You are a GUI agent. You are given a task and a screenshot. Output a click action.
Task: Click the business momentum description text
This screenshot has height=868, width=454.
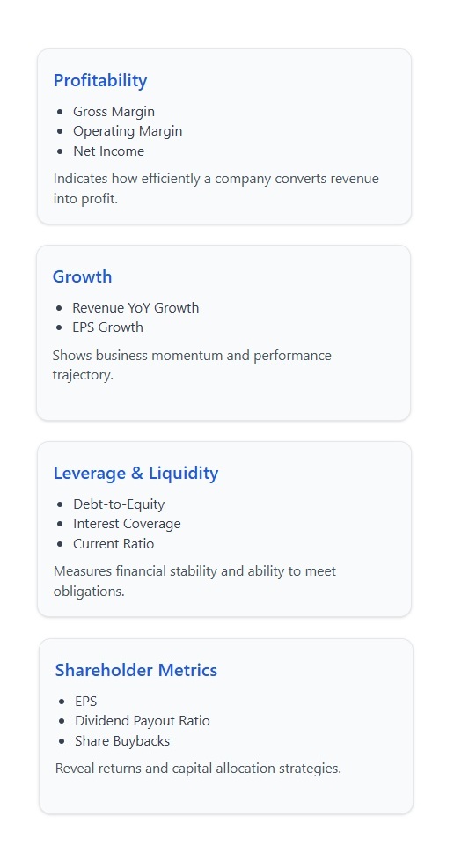pyautogui.click(x=192, y=364)
